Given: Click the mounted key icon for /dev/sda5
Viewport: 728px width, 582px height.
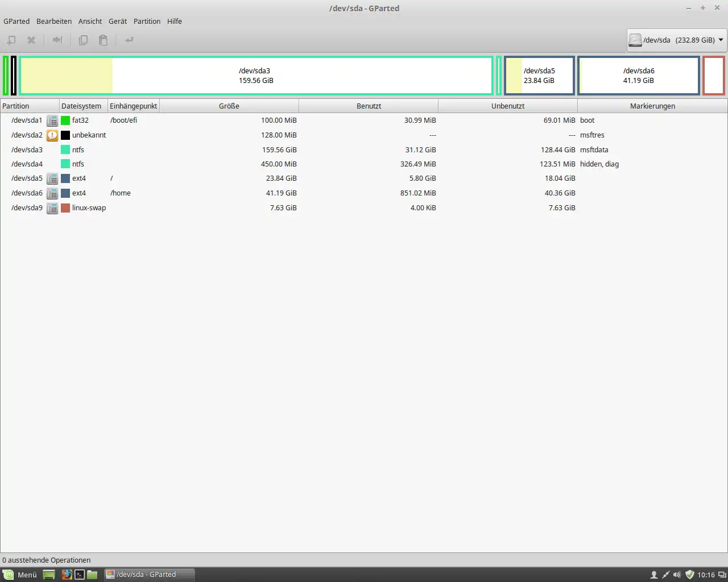Looking at the screenshot, I should tap(52, 178).
